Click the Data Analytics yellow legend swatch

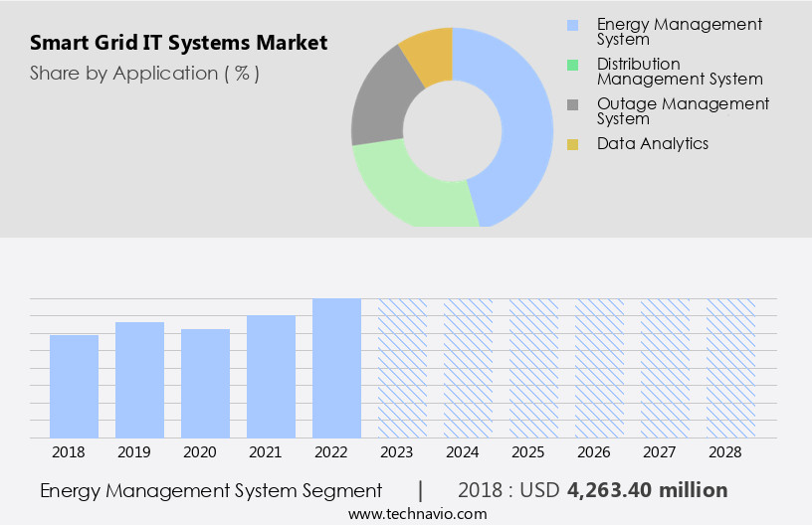click(572, 144)
